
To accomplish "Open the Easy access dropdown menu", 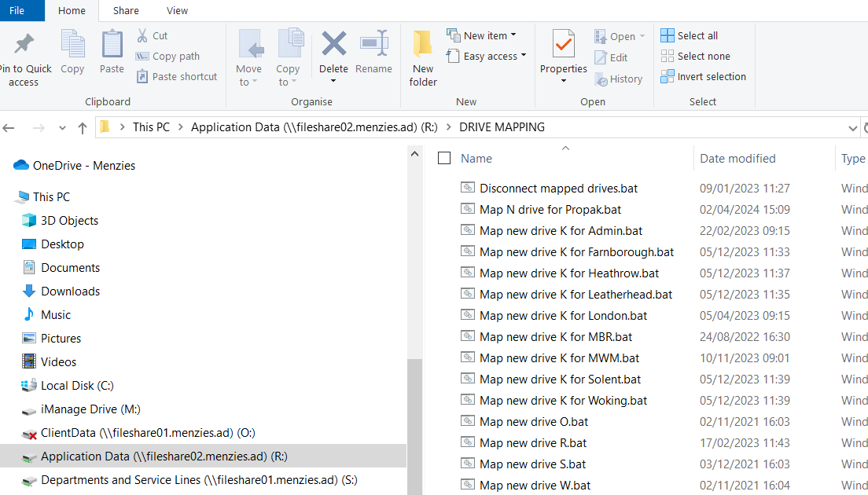I will (x=486, y=56).
